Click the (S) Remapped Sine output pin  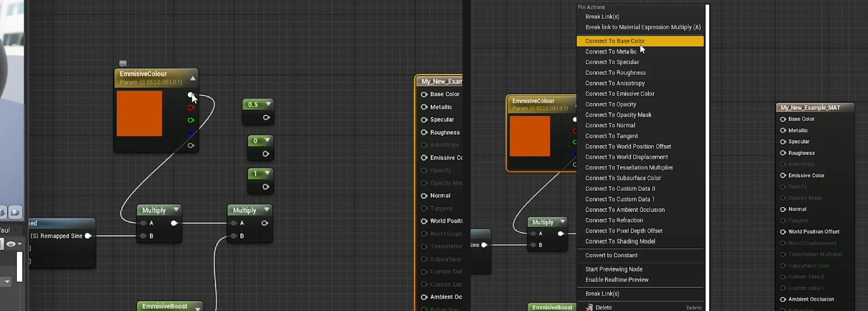coord(88,236)
